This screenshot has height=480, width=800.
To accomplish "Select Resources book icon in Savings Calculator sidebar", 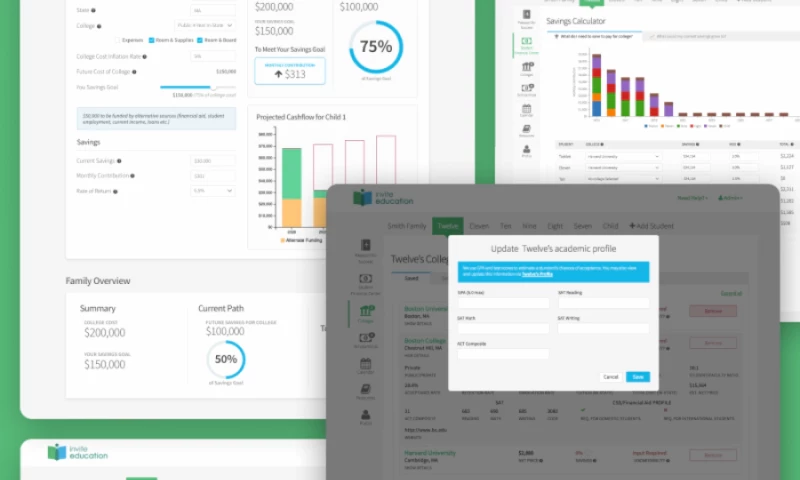I will pos(526,128).
